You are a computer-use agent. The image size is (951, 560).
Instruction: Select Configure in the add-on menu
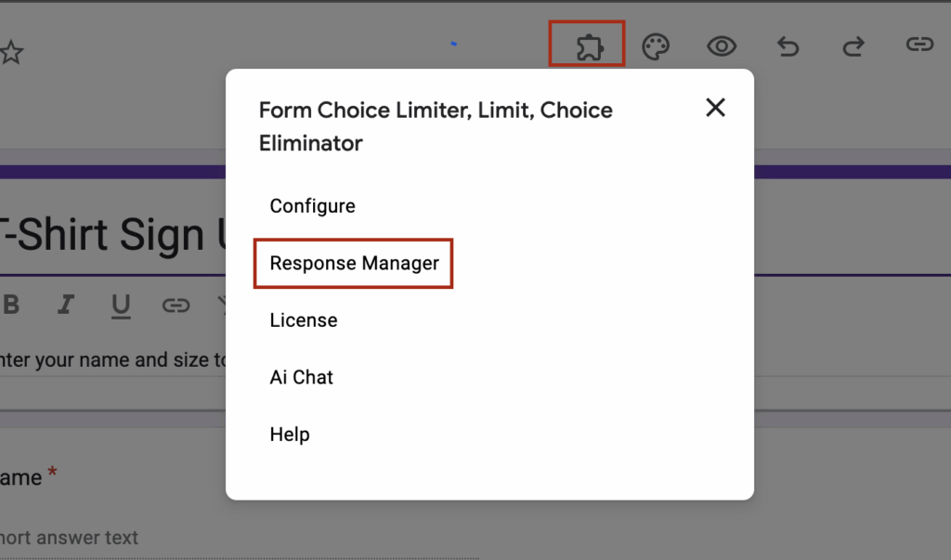click(312, 206)
